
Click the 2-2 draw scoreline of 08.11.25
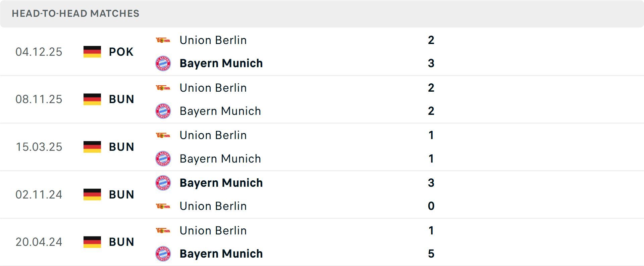pyautogui.click(x=431, y=99)
